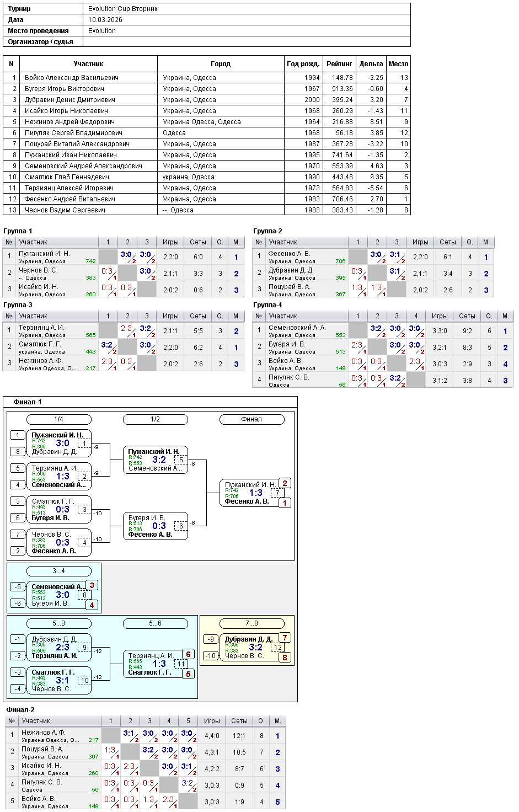Click seed box 8 beside Дубравин in 1/4

coord(18,452)
